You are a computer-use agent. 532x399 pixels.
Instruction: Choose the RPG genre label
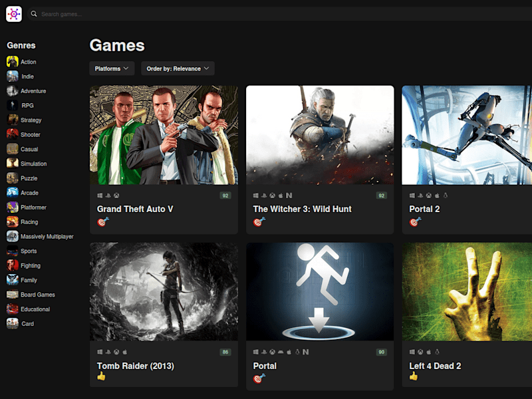[27, 106]
